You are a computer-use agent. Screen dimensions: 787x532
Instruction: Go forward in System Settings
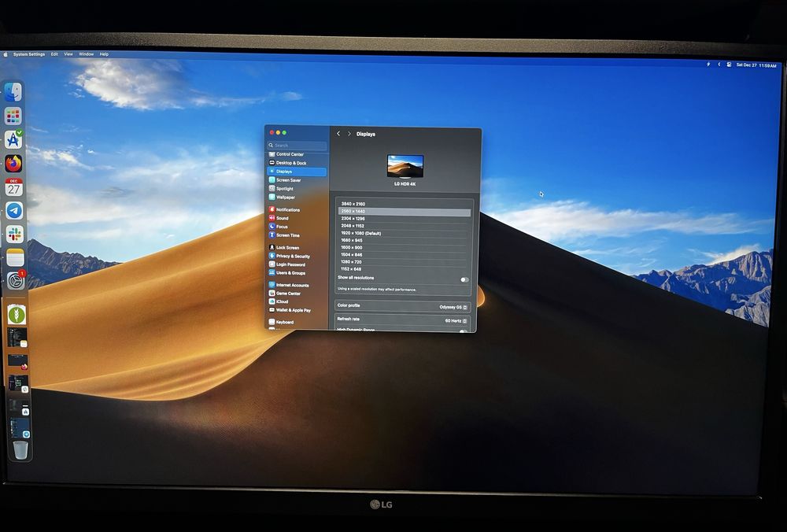[x=349, y=134]
